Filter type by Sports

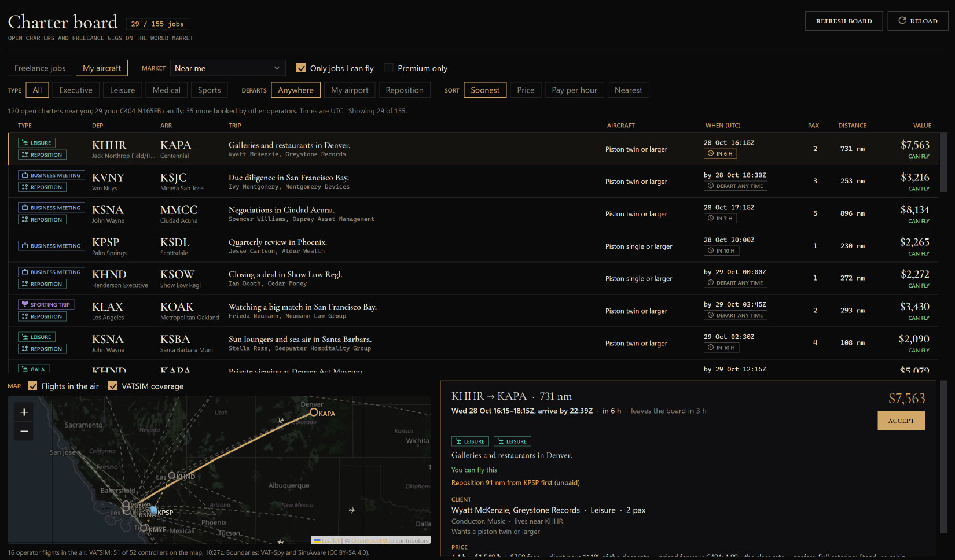[209, 90]
